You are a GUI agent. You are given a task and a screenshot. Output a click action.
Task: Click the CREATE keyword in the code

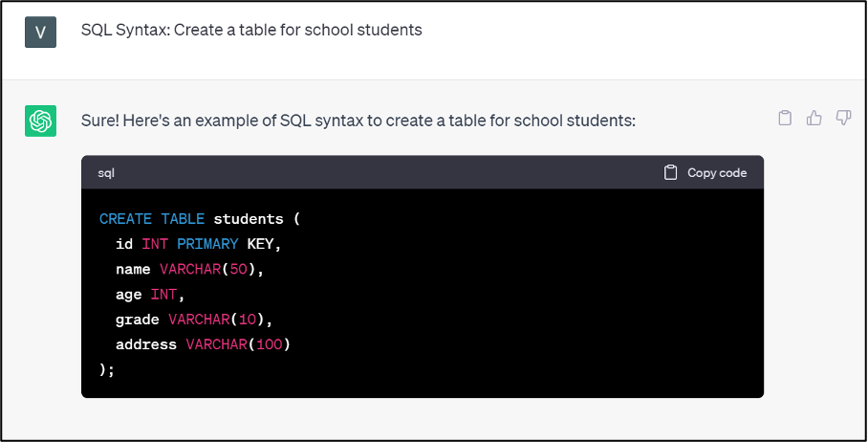pos(125,219)
